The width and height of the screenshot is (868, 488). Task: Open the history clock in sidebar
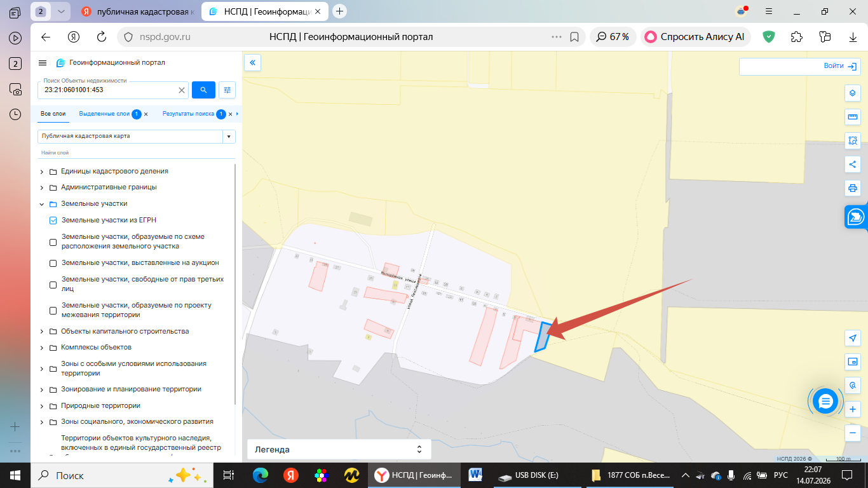[x=15, y=114]
